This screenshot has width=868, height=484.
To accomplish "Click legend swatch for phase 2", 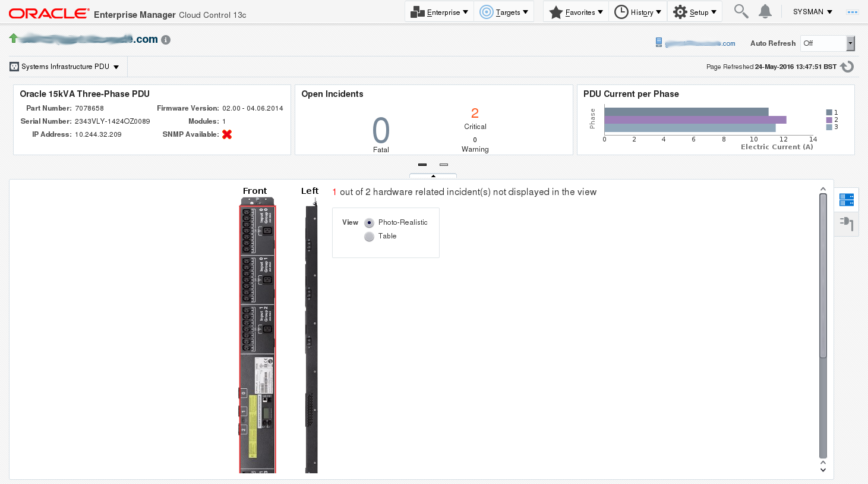I will tap(829, 120).
